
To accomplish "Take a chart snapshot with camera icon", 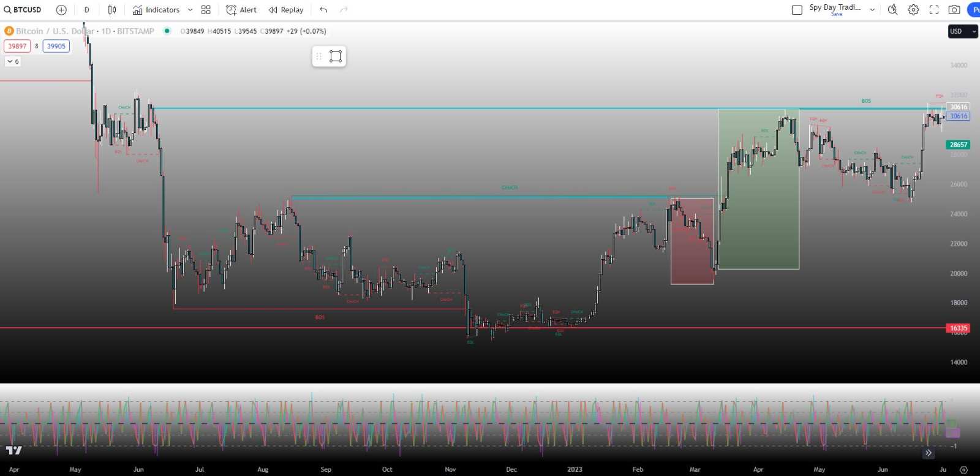I will (x=954, y=10).
